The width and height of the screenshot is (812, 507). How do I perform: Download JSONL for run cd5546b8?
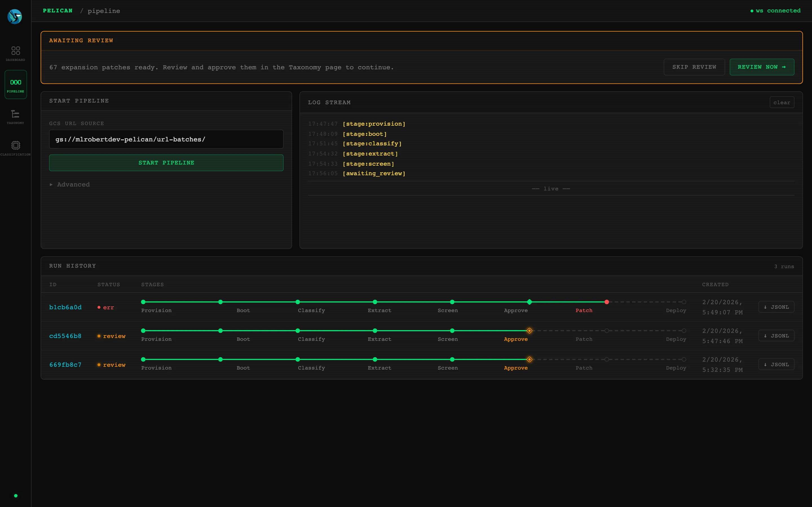[776, 336]
